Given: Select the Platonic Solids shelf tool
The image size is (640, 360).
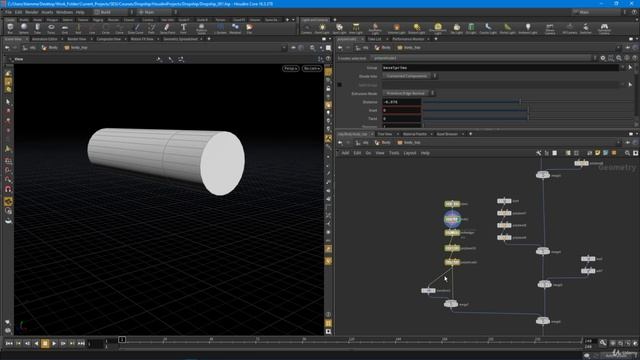Looking at the screenshot, I should coord(201,29).
